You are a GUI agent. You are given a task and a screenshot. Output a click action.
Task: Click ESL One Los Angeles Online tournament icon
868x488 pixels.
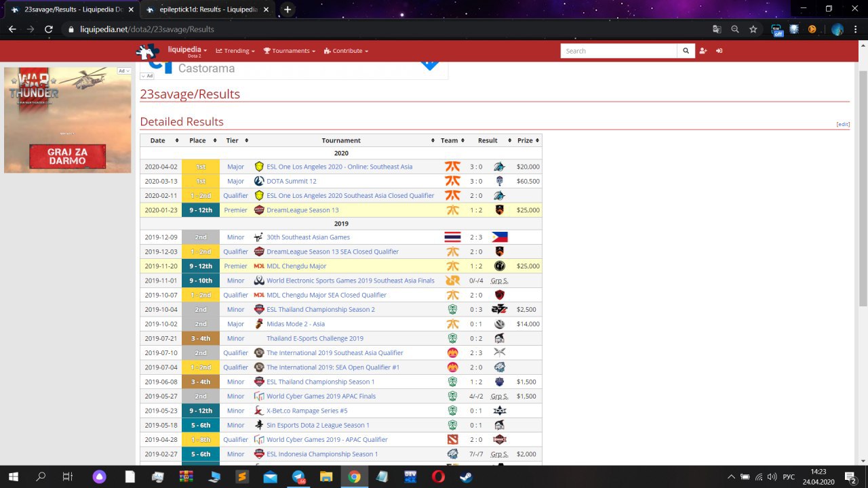point(259,167)
